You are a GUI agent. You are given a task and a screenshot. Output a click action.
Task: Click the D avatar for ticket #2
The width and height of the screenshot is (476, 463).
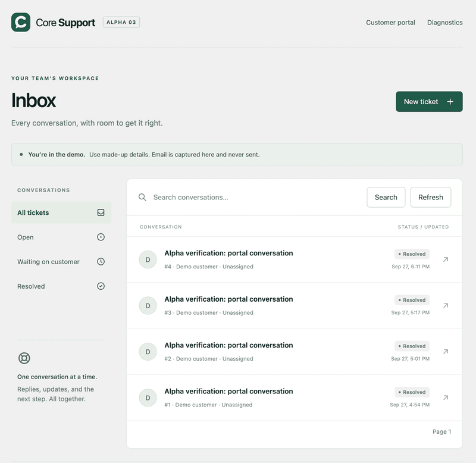148,352
